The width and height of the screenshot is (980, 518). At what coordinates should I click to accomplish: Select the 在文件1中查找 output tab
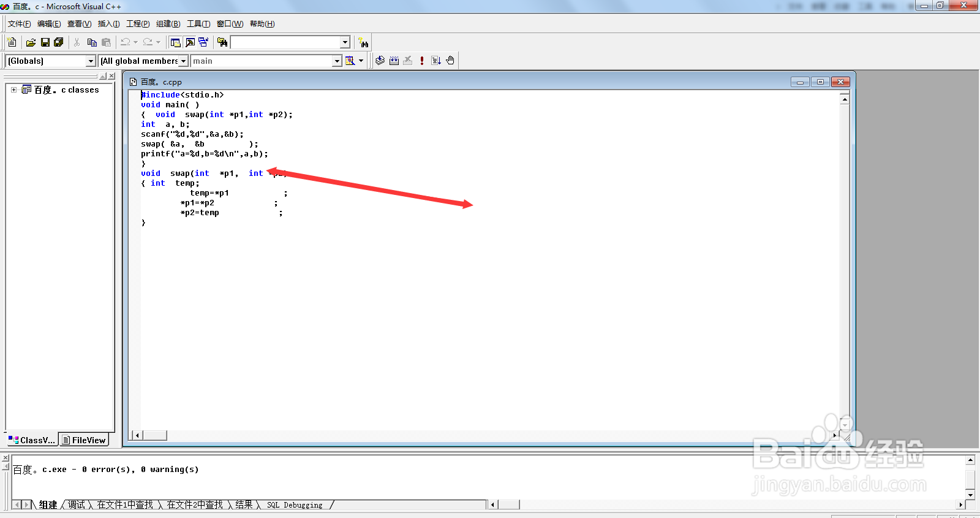coord(125,505)
